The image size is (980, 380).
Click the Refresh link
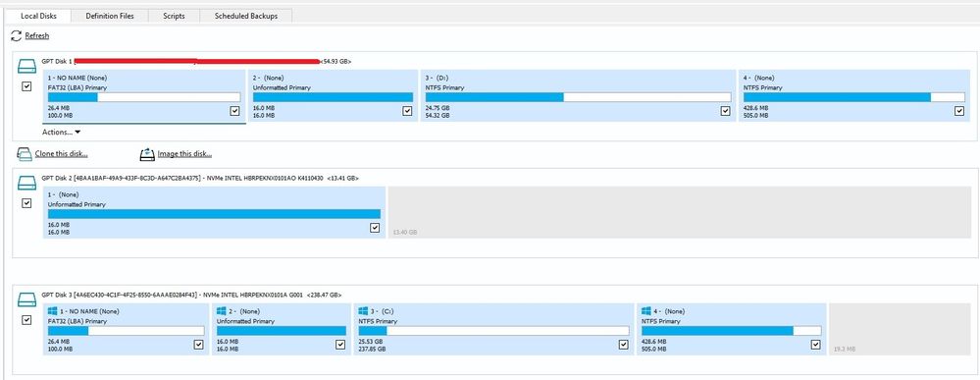[37, 35]
